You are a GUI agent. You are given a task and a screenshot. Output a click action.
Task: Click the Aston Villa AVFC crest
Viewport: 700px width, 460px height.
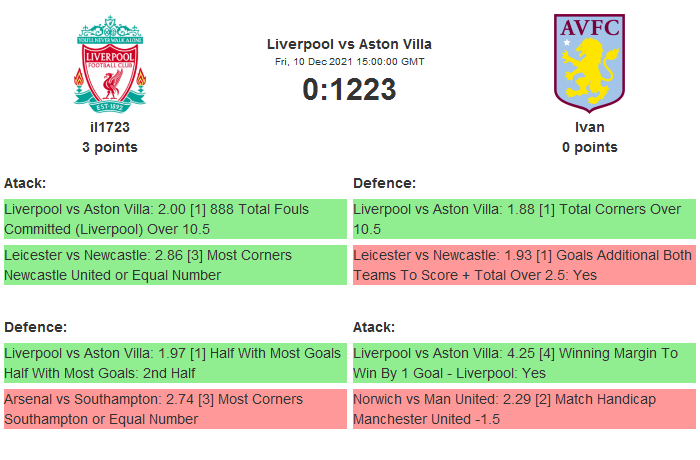pos(589,60)
